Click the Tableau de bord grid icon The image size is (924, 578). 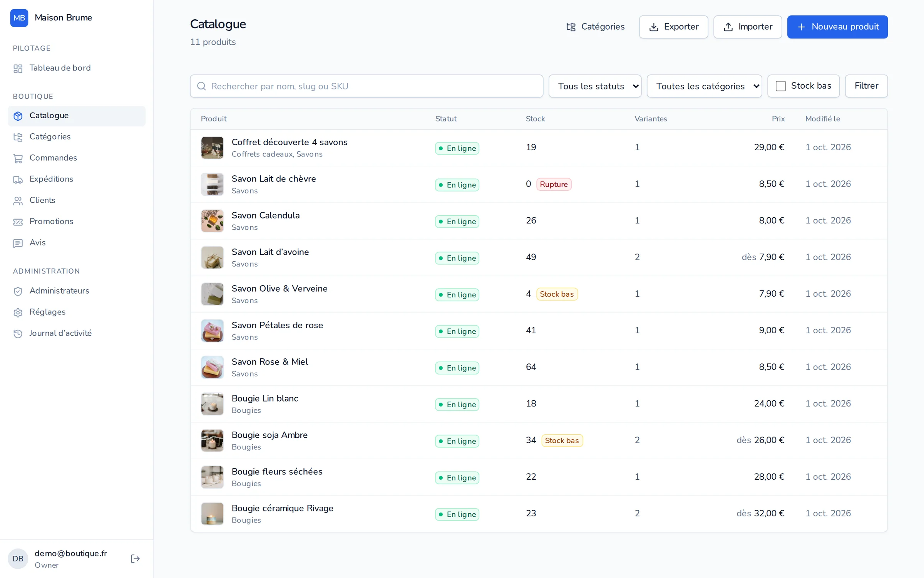point(18,69)
